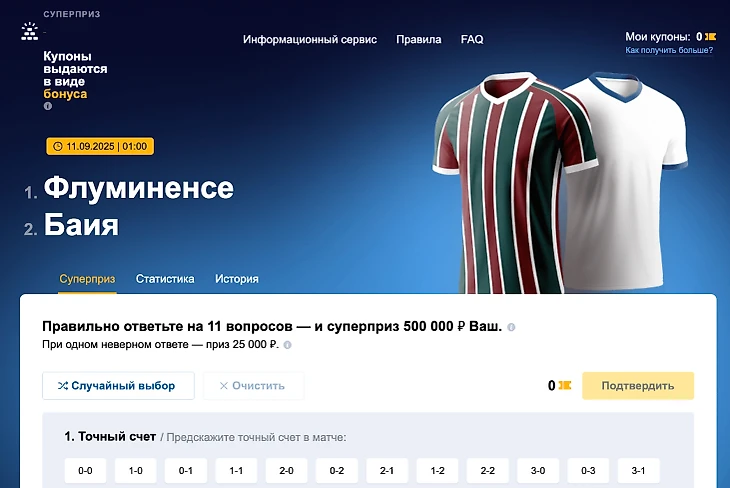Switch to the История tab
The width and height of the screenshot is (730, 488).
point(237,279)
